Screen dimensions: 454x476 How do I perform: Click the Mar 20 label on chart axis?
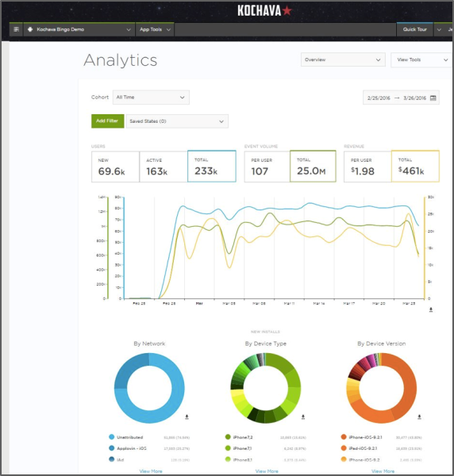tap(379, 303)
